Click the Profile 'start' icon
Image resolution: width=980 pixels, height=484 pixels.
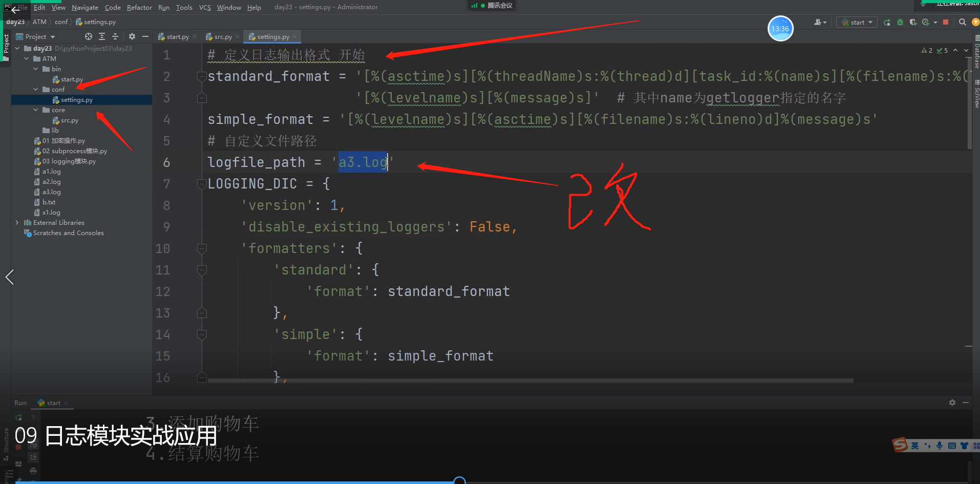coord(926,22)
